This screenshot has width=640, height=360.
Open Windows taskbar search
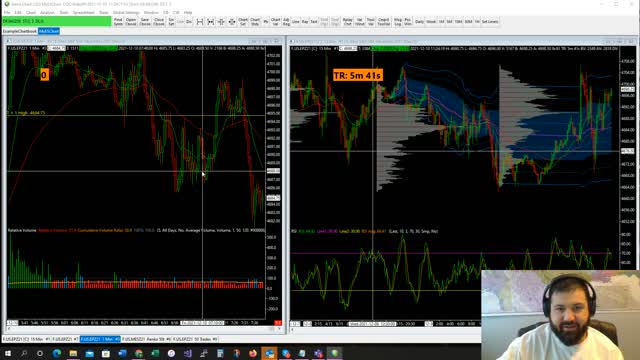(24, 353)
